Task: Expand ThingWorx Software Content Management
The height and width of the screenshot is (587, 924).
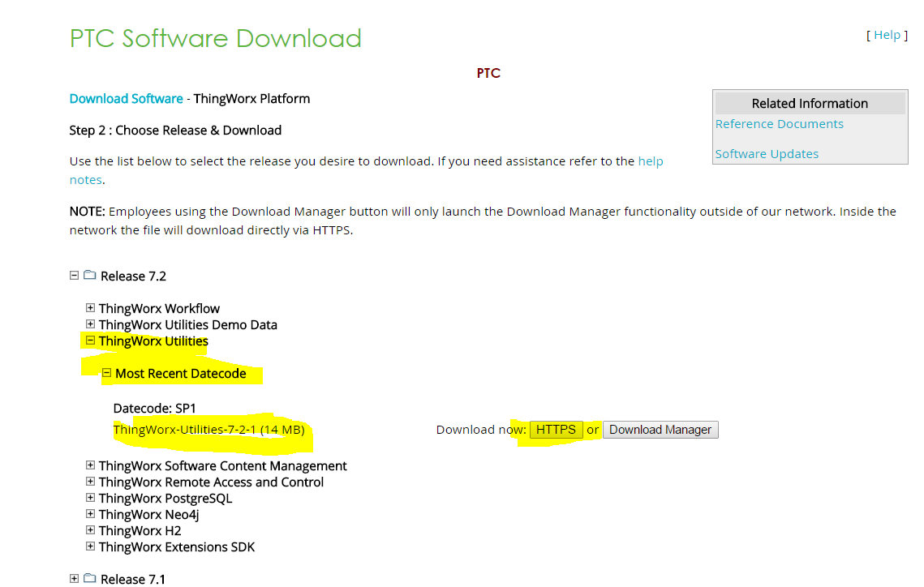Action: (x=90, y=465)
